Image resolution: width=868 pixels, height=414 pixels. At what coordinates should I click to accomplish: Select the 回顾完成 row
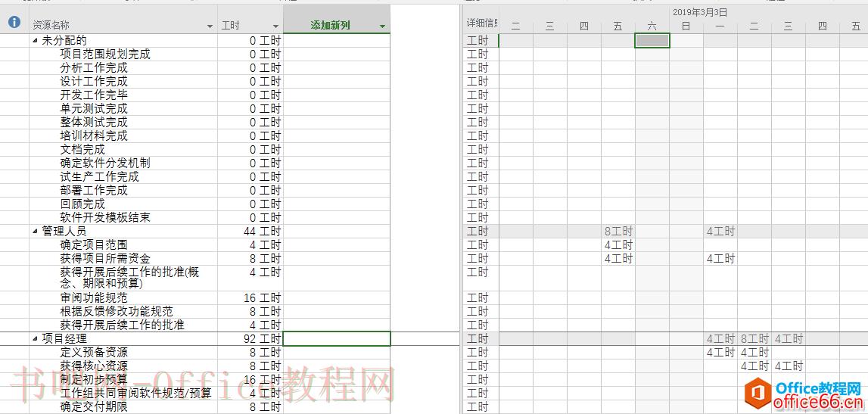pos(82,204)
